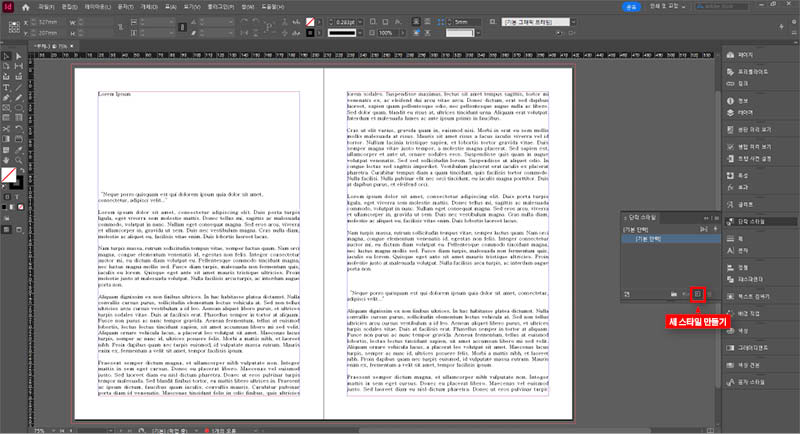Open stroke weight dropdown
Image resolution: width=800 pixels, height=434 pixels.
coord(360,22)
